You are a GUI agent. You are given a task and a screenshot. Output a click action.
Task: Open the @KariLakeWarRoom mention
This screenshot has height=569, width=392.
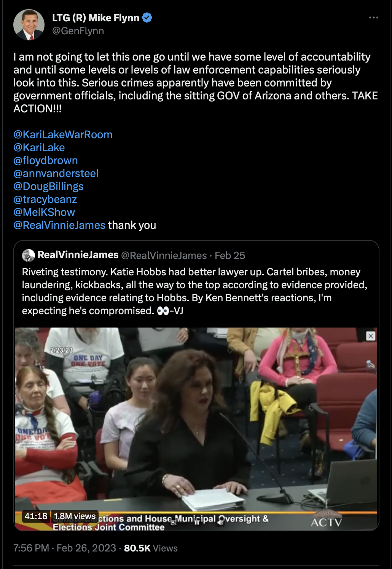coord(63,134)
